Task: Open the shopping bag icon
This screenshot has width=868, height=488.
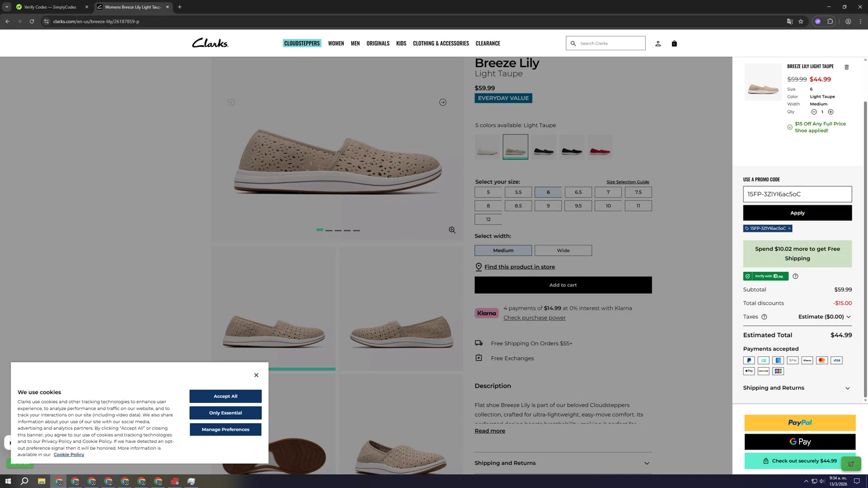Action: click(x=674, y=43)
